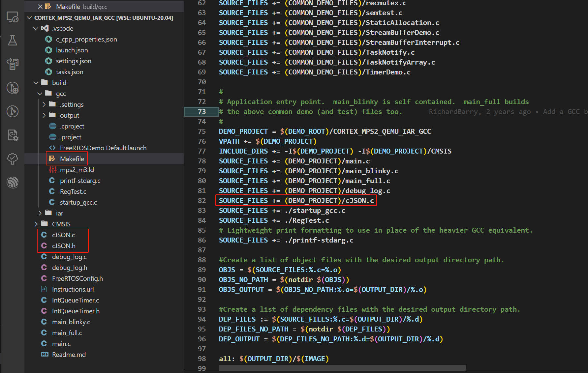Click the settings.json file icon
The width and height of the screenshot is (588, 373).
pos(49,61)
